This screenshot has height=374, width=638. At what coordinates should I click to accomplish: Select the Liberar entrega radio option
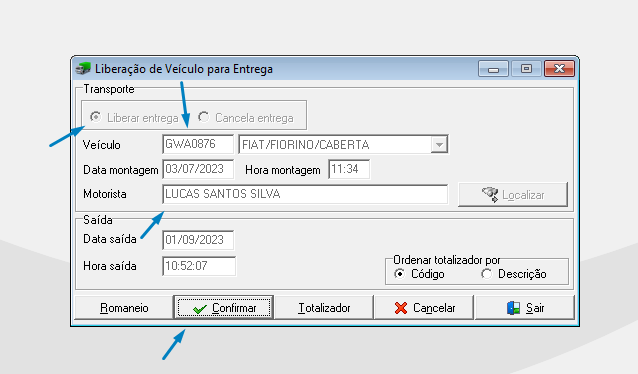[x=96, y=117]
